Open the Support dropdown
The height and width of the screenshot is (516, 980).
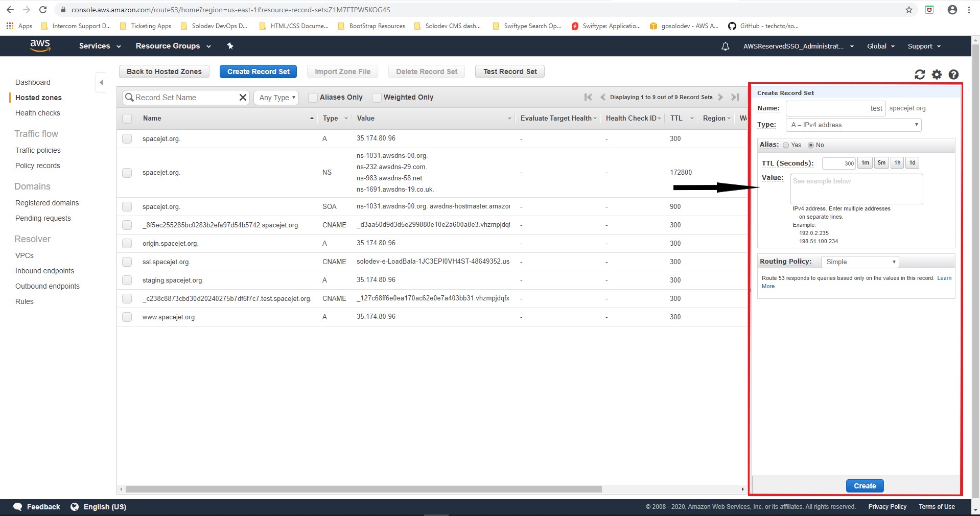pos(924,46)
